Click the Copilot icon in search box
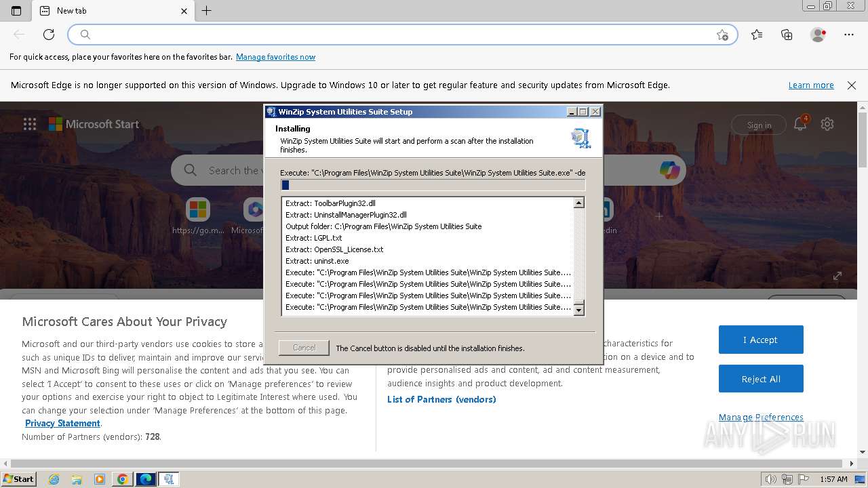Viewport: 868px width, 488px height. pyautogui.click(x=670, y=171)
